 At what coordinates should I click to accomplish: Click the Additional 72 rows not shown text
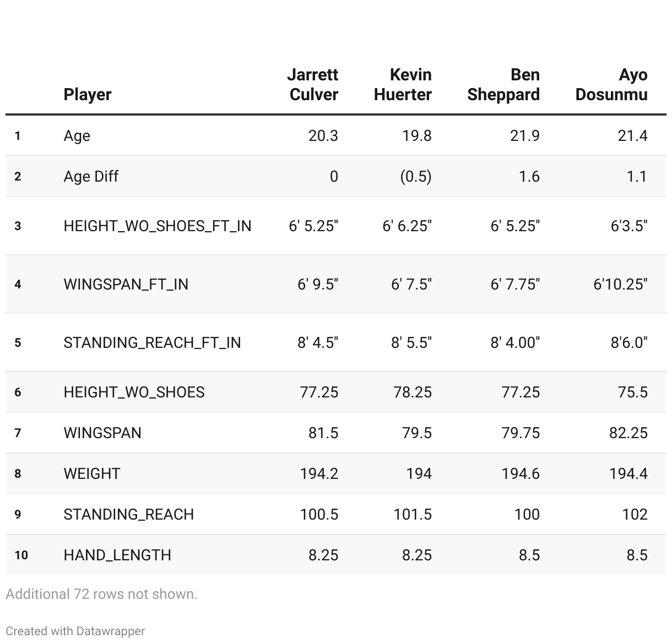(101, 594)
